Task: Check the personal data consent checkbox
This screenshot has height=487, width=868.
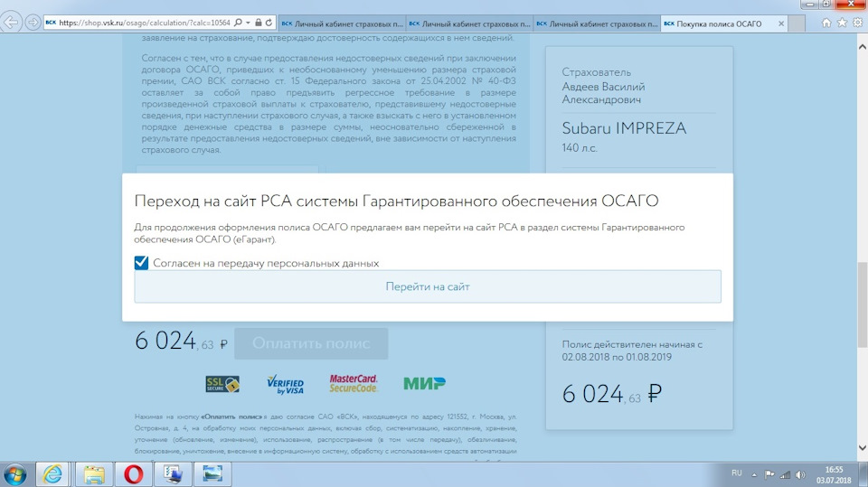Action: (x=141, y=262)
